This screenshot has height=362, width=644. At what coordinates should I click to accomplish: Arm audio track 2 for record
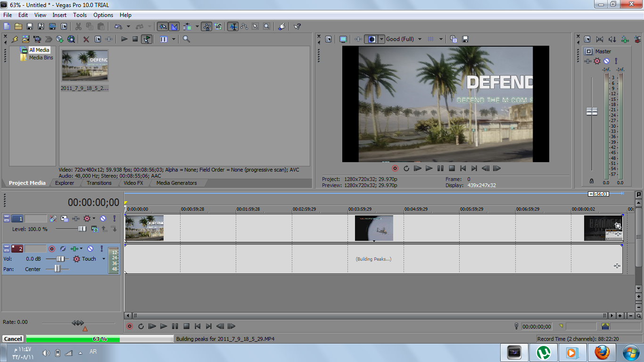52,248
